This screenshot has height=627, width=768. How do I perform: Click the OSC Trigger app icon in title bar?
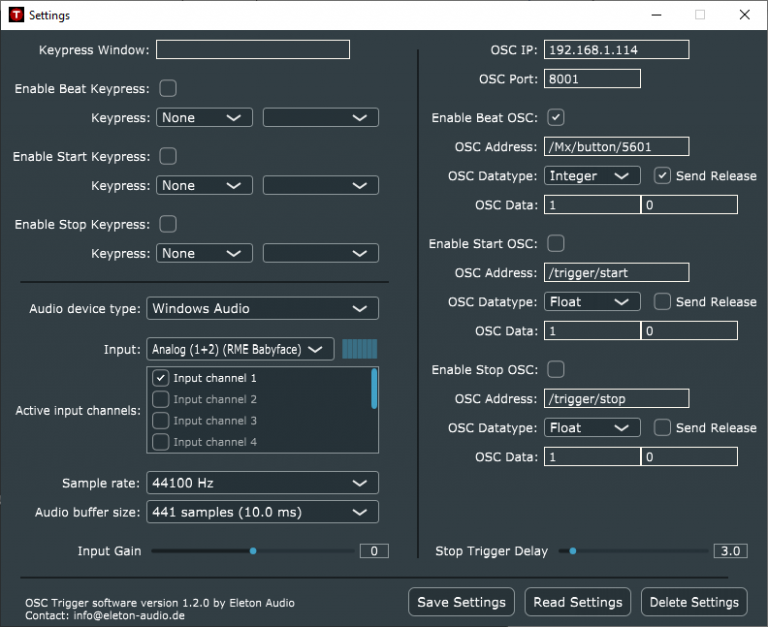[15, 15]
